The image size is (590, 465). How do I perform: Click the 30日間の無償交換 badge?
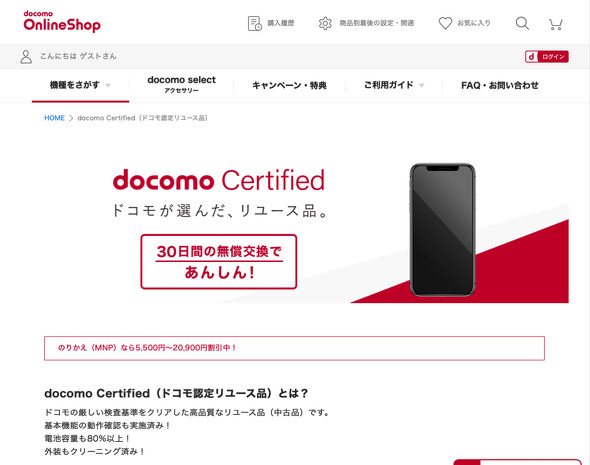point(219,262)
